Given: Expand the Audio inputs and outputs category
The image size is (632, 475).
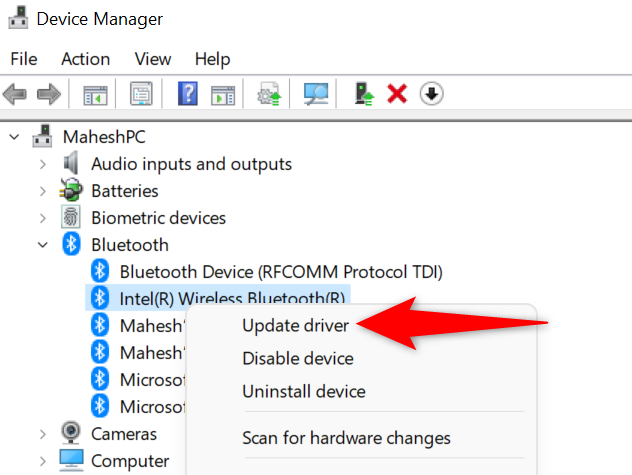Looking at the screenshot, I should click(x=42, y=164).
